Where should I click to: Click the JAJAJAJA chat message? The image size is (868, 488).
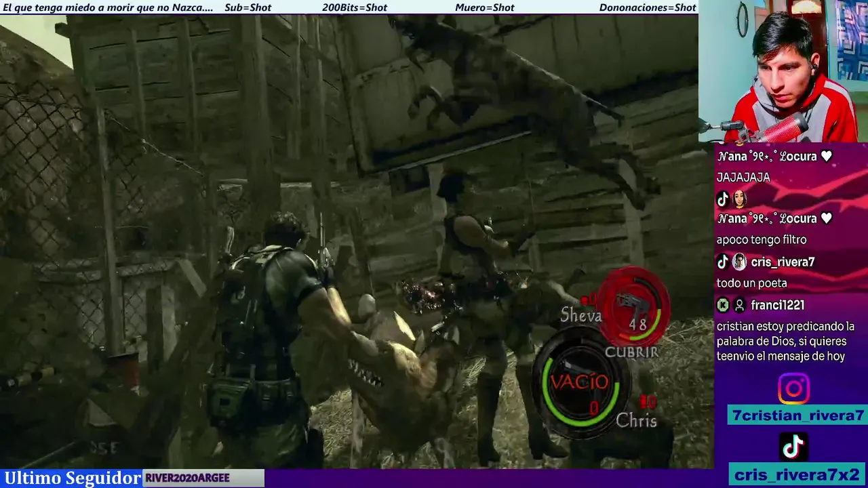tap(743, 178)
